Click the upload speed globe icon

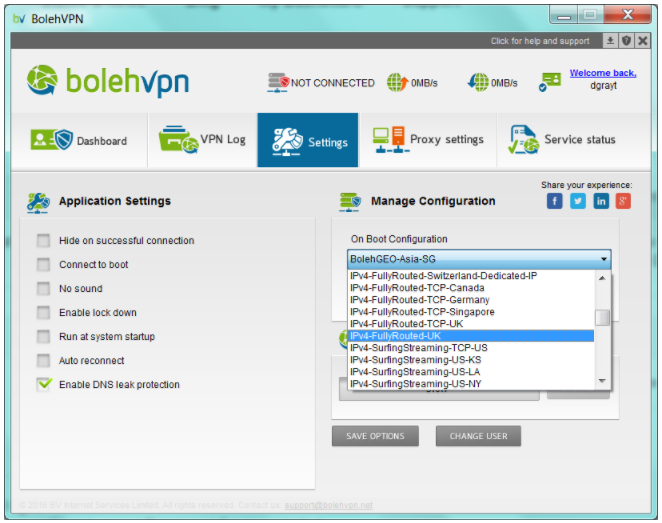click(397, 82)
